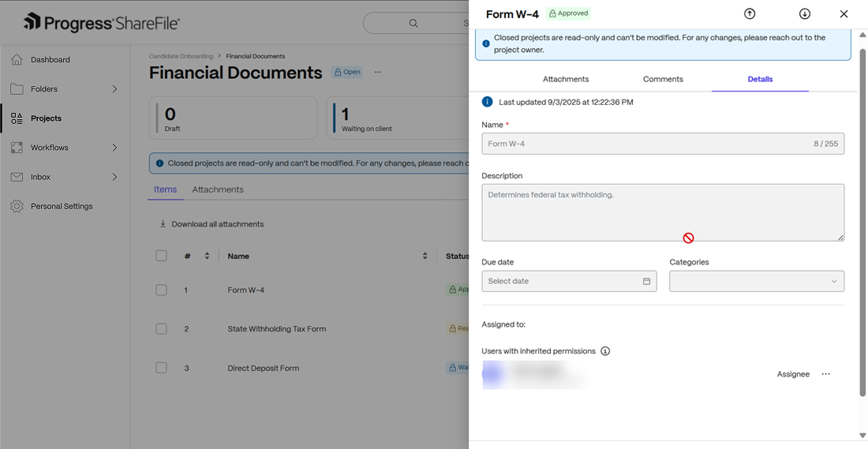Click the Description text area

pos(663,212)
